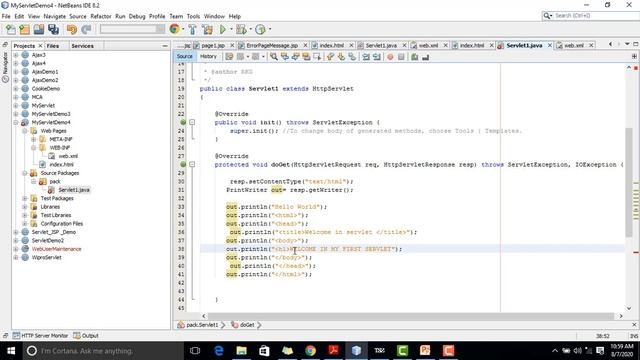Select the WebUserMaintenance project
Image resolution: width=640 pixels, height=360 pixels.
pos(56,249)
